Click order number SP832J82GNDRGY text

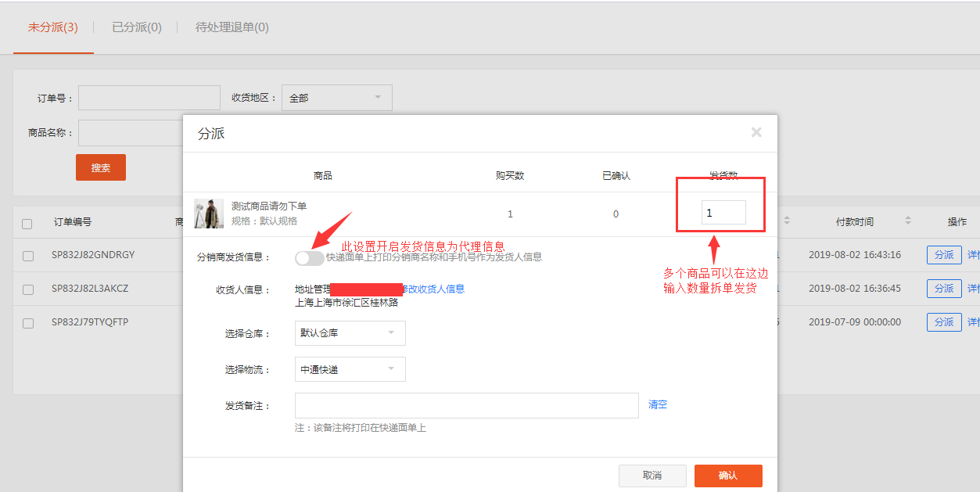tap(93, 255)
